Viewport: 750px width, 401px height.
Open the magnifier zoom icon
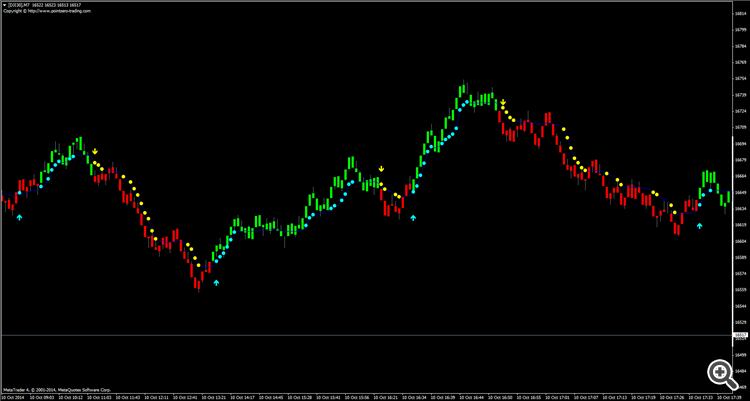point(722,374)
